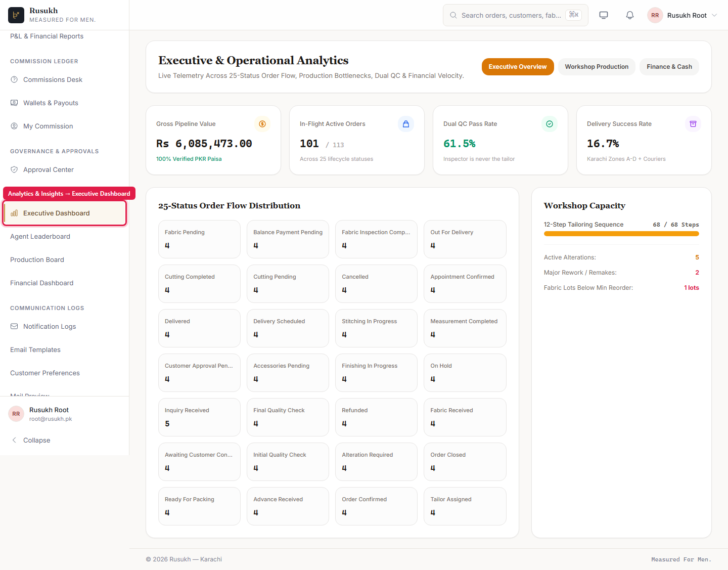Image resolution: width=728 pixels, height=570 pixels.
Task: Click the monitor display icon in header
Action: pyautogui.click(x=604, y=15)
